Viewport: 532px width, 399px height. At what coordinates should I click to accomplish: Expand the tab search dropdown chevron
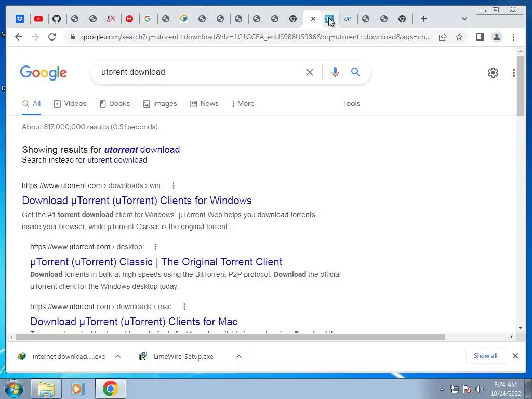pyautogui.click(x=464, y=19)
